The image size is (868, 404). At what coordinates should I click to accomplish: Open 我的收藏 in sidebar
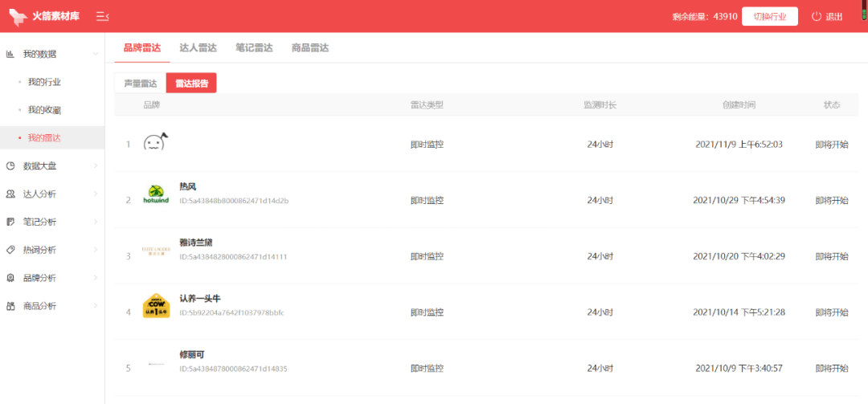pyautogui.click(x=44, y=110)
